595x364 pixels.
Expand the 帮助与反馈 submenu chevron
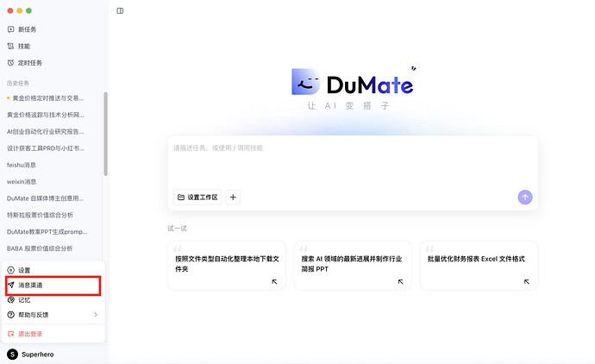pyautogui.click(x=96, y=315)
